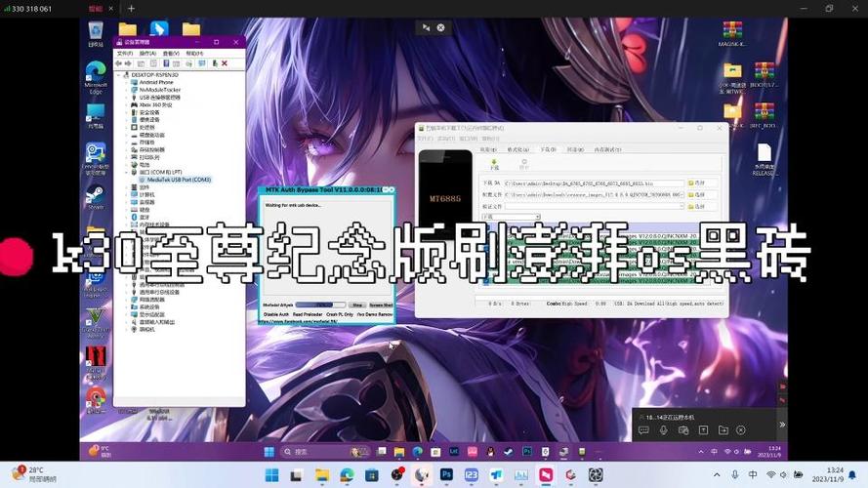This screenshot has height=488, width=868.
Task: Open the 查看(V) menu in Device Manager
Action: coord(171,53)
